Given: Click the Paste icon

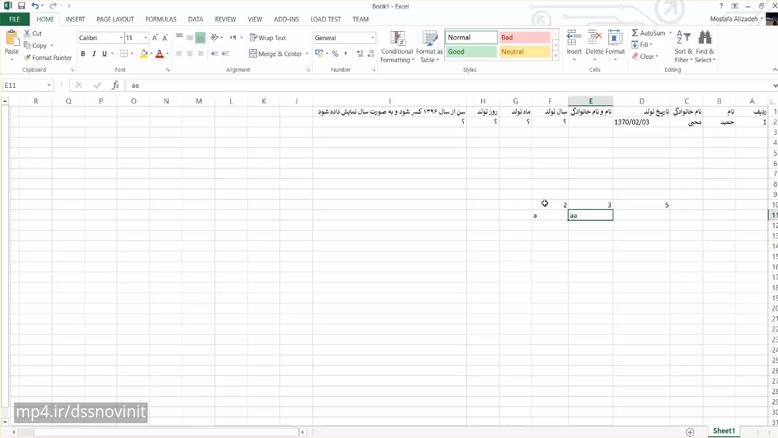Looking at the screenshot, I should point(12,40).
